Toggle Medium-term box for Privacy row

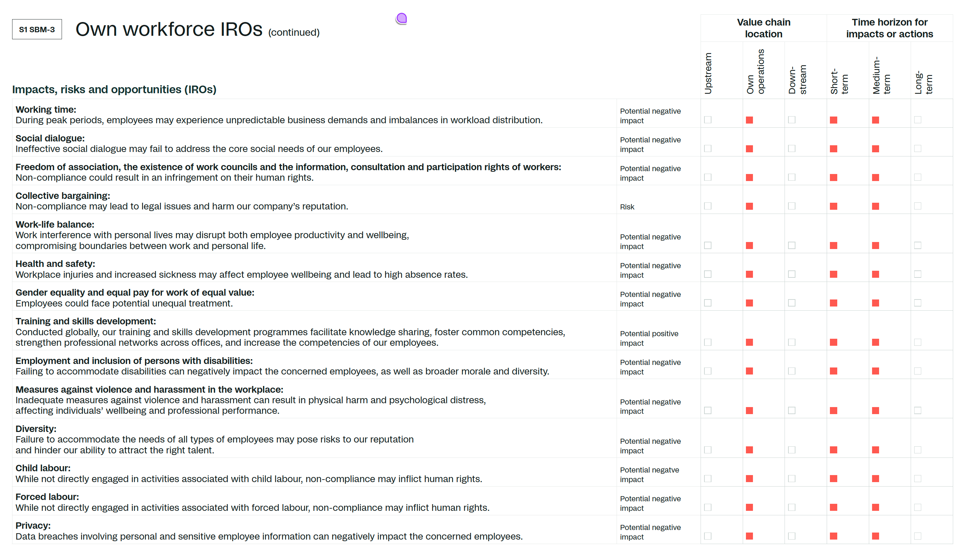(875, 536)
